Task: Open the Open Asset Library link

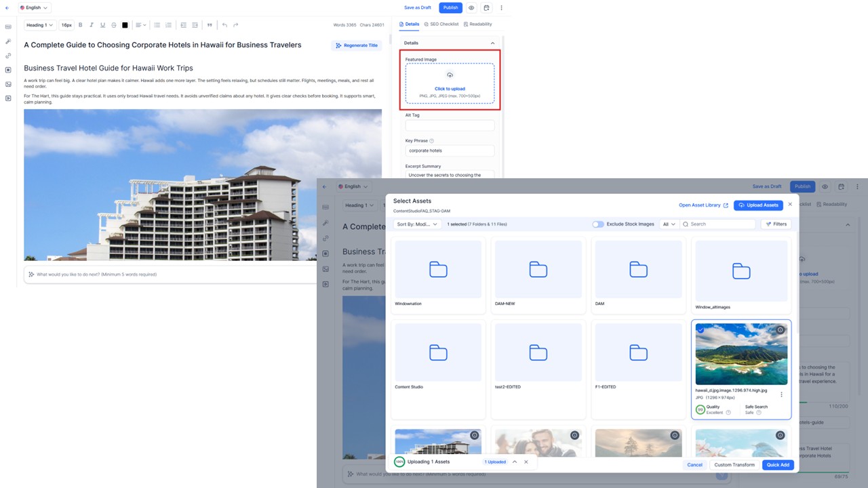Action: pyautogui.click(x=703, y=205)
